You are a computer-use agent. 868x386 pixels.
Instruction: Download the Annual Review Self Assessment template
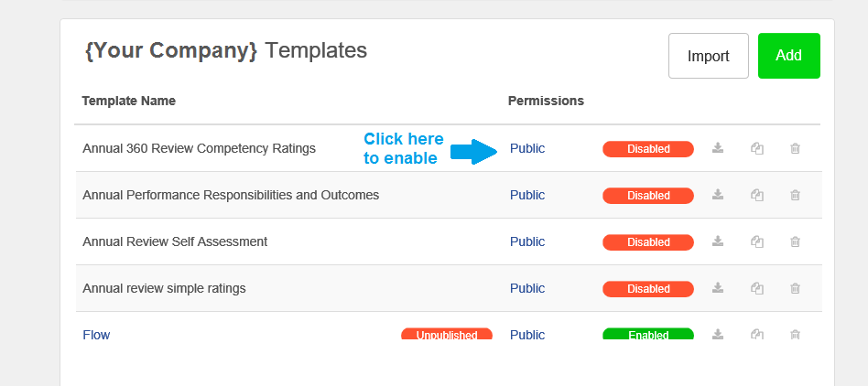point(718,241)
